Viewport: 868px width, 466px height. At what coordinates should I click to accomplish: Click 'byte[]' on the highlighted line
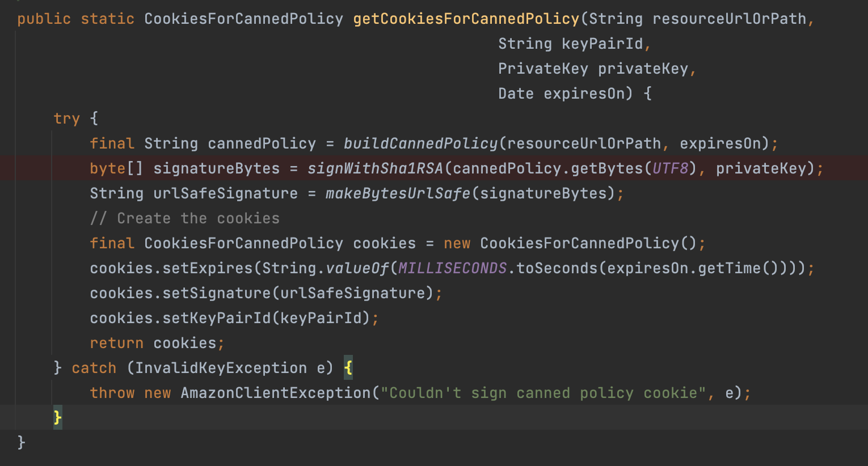click(117, 168)
